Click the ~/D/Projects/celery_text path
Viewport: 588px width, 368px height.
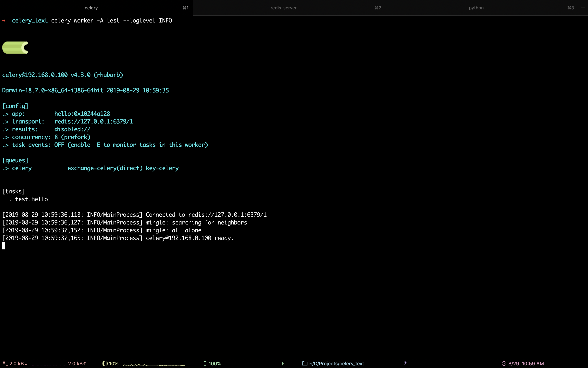point(336,363)
